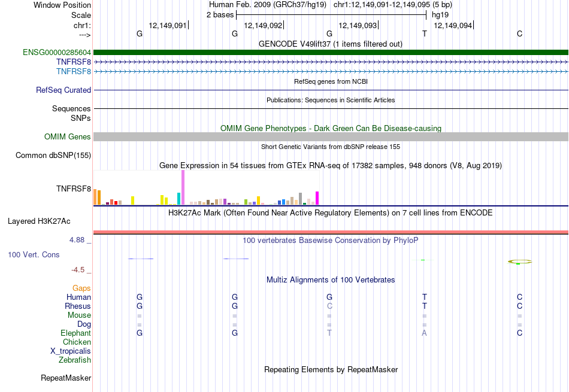569x392 pixels.
Task: Open the RefSeq genes from NCBI title
Action: pyautogui.click(x=331, y=81)
